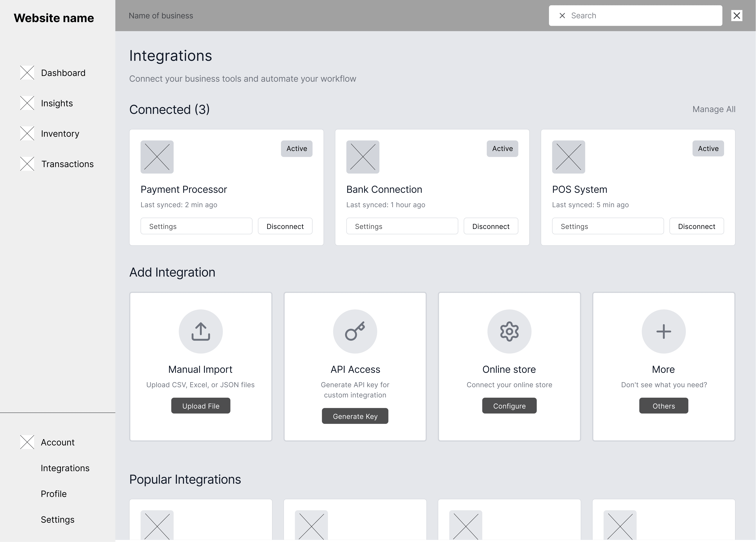Disconnect the Bank Connection integration

pyautogui.click(x=491, y=226)
